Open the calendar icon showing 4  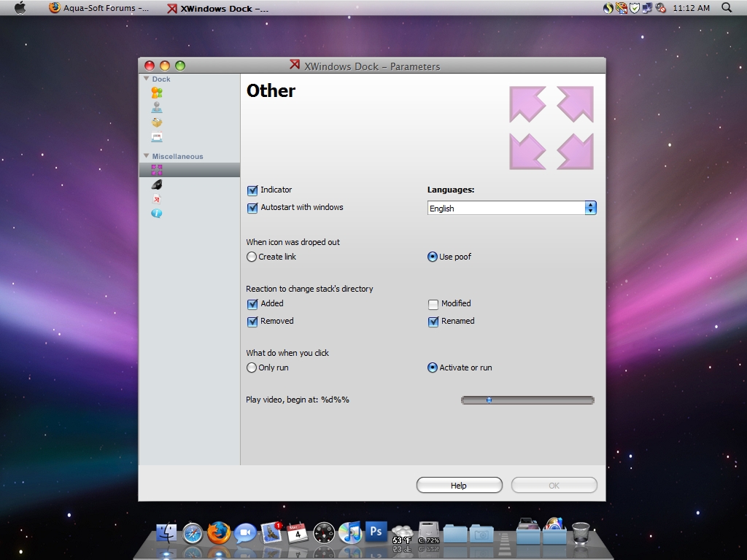point(298,533)
